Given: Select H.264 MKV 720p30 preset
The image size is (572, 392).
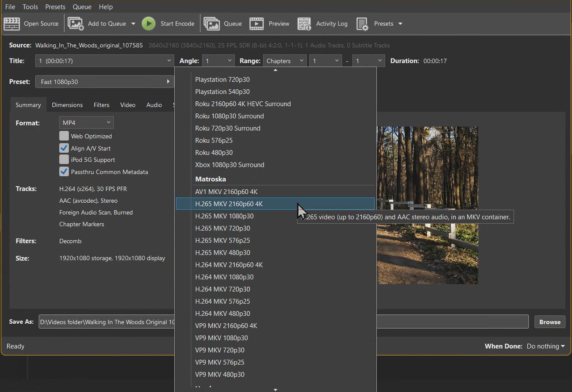Looking at the screenshot, I should [x=275, y=289].
